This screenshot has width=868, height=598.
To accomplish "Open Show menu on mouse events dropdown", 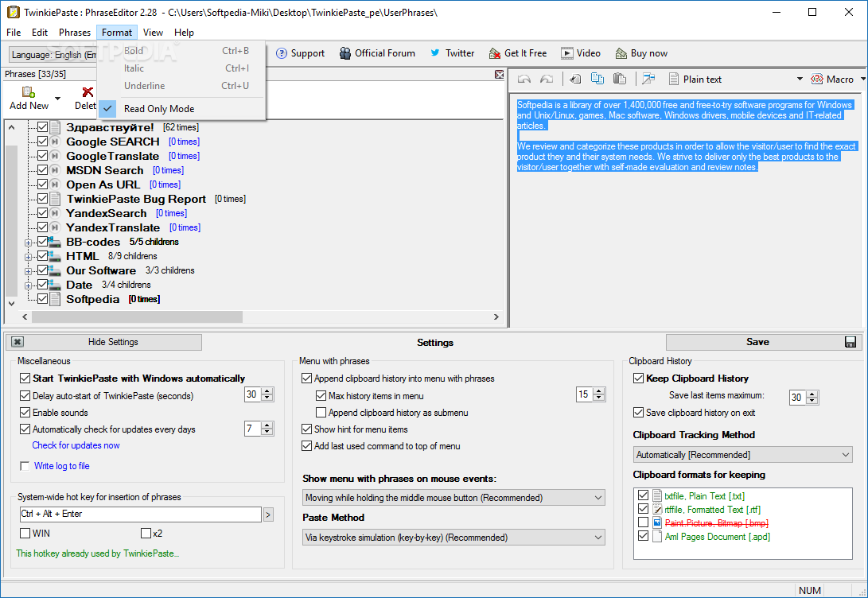I will click(453, 498).
